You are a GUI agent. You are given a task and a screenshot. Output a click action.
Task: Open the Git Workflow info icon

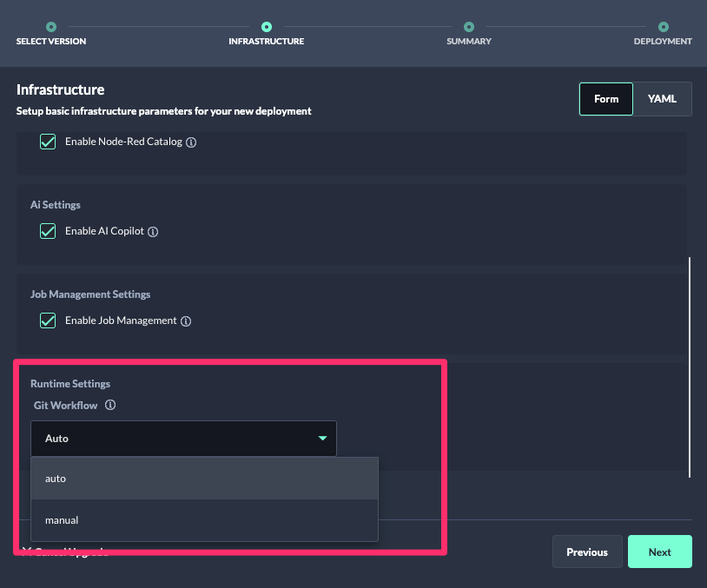pos(109,405)
